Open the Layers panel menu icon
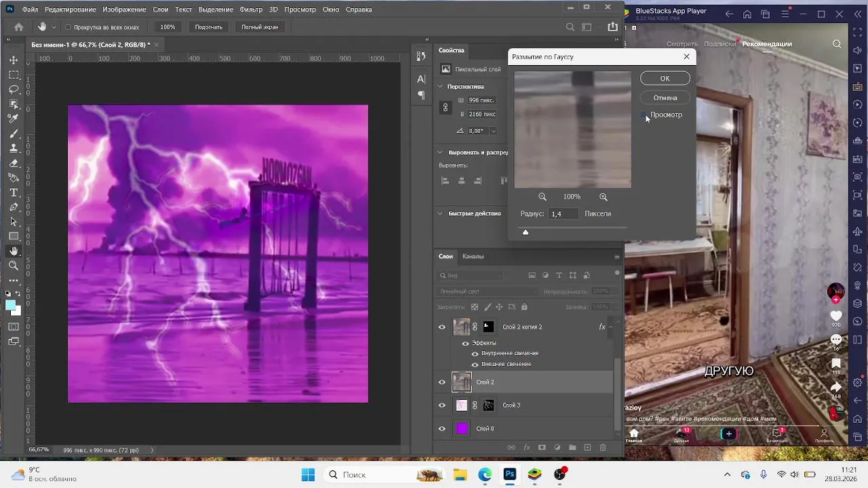Screen dimensions: 868x488 [x=616, y=257]
